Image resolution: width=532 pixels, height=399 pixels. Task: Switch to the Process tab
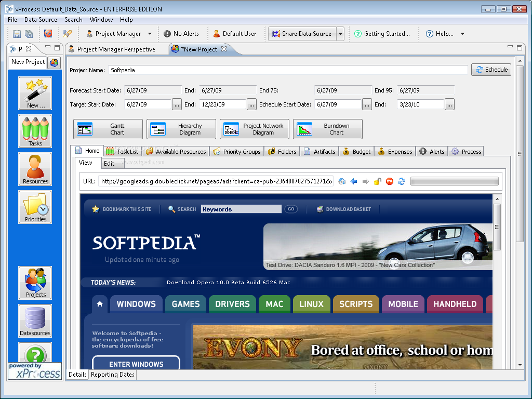pyautogui.click(x=467, y=151)
